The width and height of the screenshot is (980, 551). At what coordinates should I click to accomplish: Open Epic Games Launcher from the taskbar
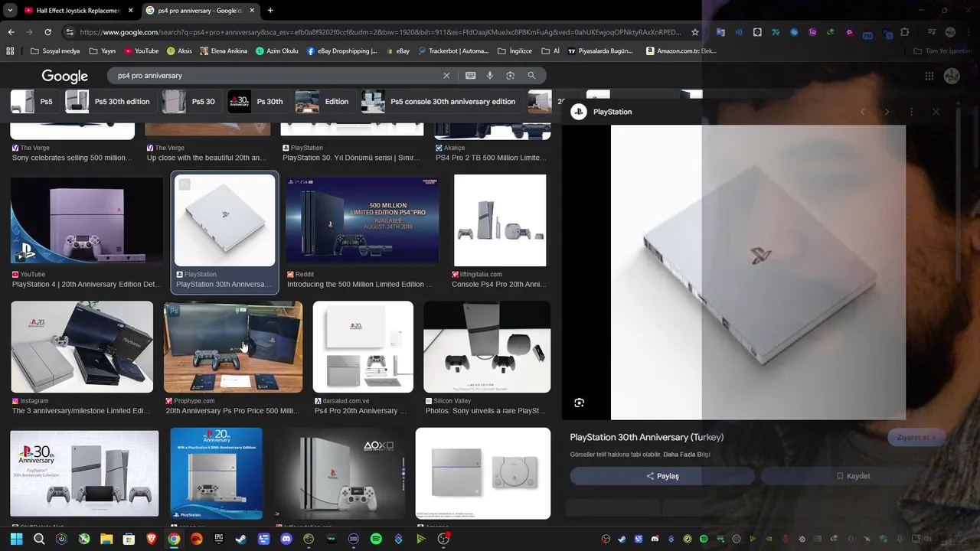pyautogui.click(x=219, y=539)
